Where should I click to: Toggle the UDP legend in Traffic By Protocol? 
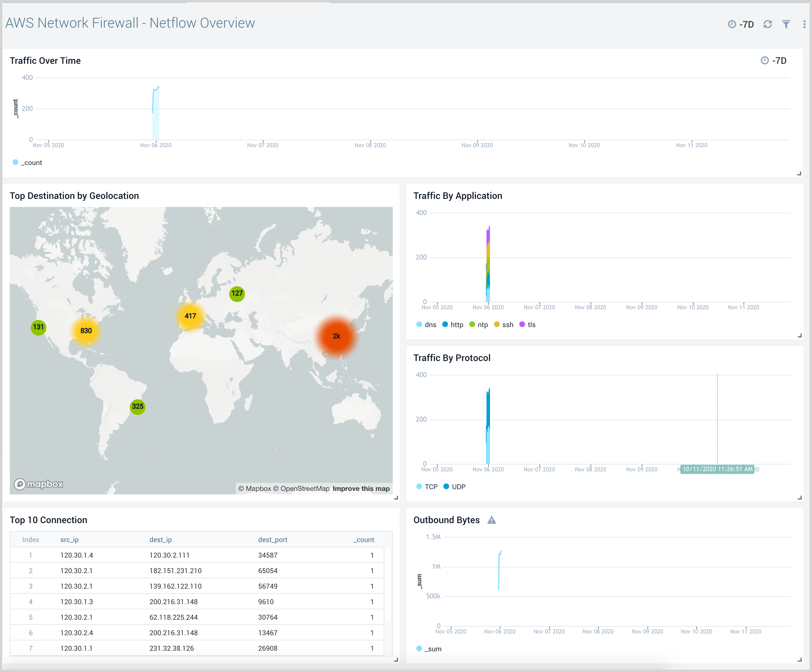tap(455, 487)
